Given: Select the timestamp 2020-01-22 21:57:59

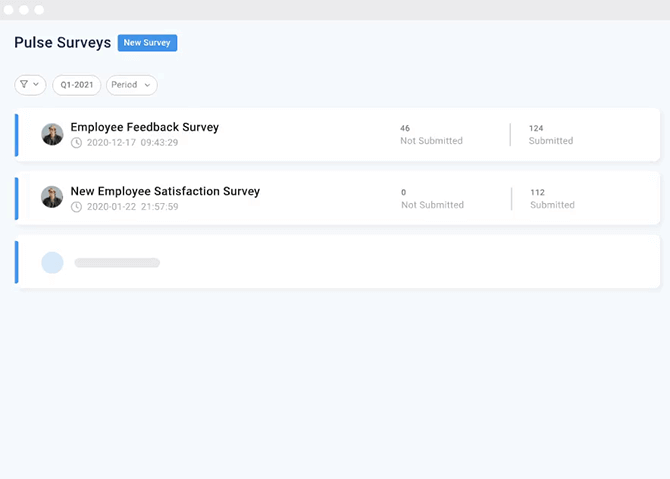Looking at the screenshot, I should (x=132, y=207).
